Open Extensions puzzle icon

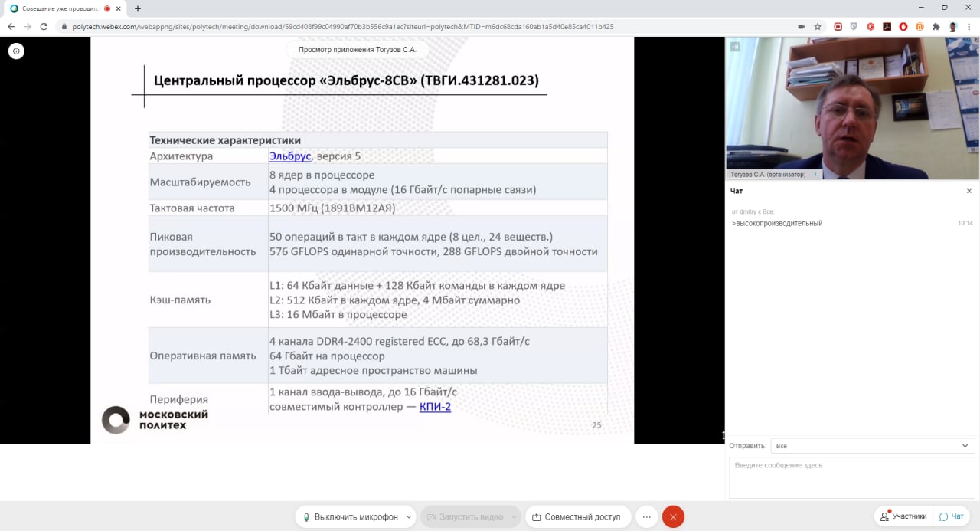[x=936, y=26]
